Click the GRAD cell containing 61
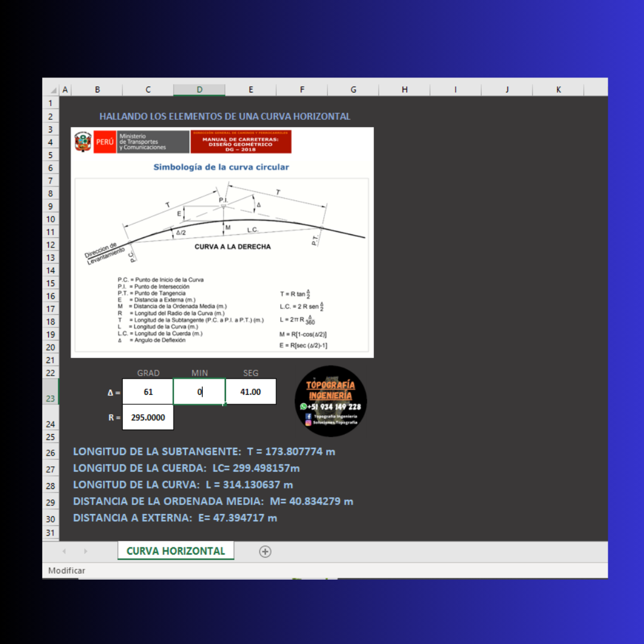The width and height of the screenshot is (644, 644). tap(148, 392)
